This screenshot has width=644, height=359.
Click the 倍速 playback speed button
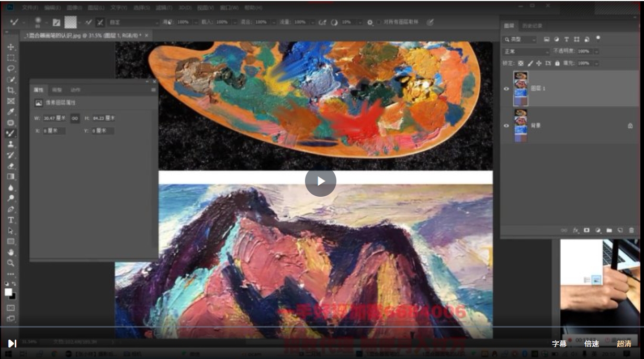592,344
